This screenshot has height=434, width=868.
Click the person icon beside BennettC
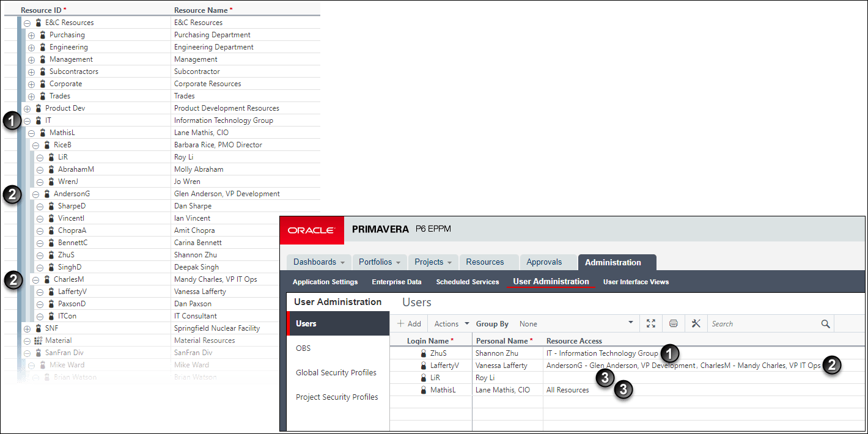point(51,243)
